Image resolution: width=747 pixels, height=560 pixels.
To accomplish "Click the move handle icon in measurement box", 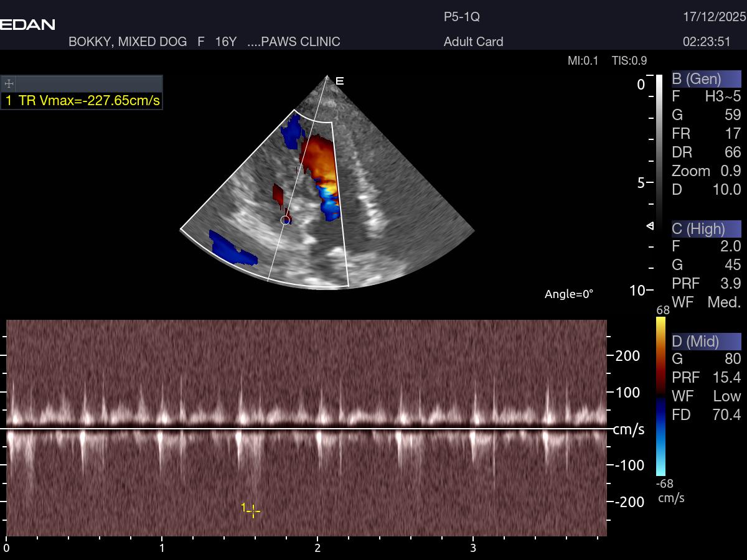I will [x=9, y=84].
